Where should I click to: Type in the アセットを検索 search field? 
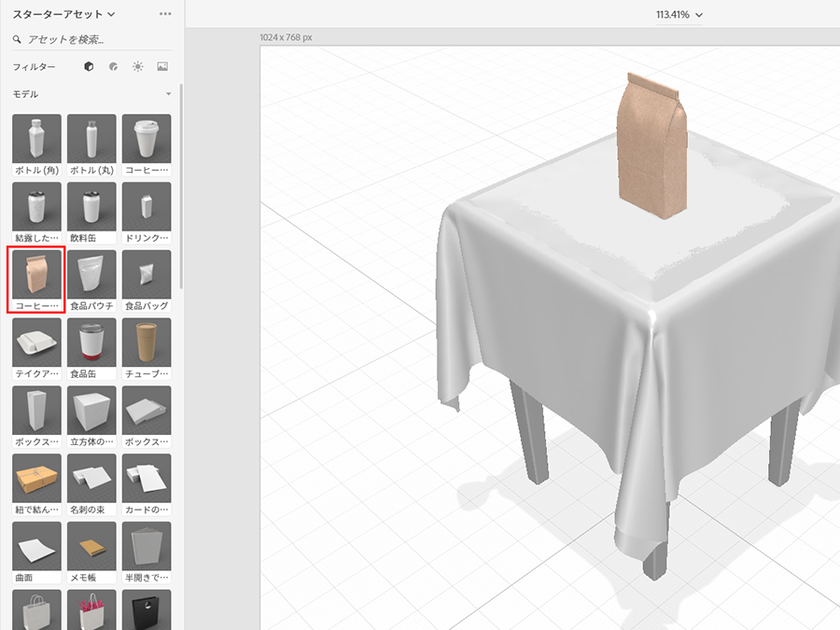tap(93, 40)
